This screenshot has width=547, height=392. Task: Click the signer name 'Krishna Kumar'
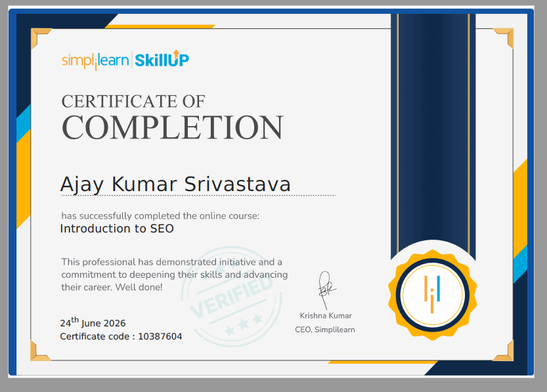tap(326, 316)
